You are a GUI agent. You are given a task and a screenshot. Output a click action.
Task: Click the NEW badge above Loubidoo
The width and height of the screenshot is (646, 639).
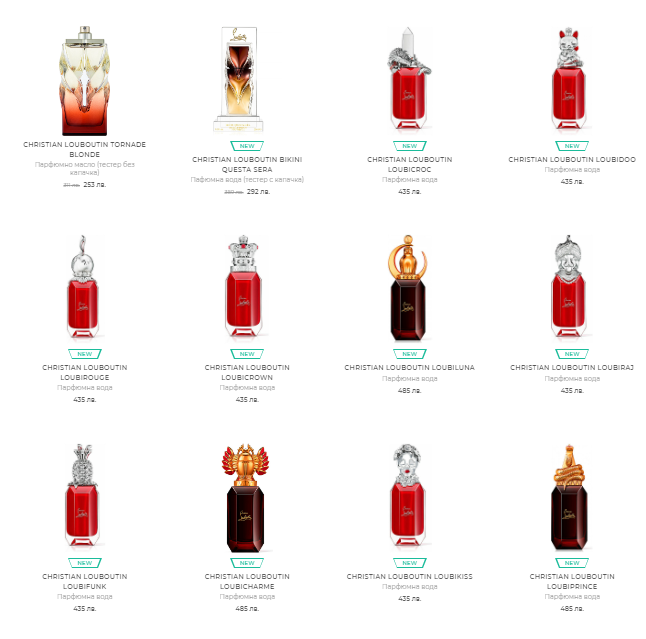click(572, 146)
